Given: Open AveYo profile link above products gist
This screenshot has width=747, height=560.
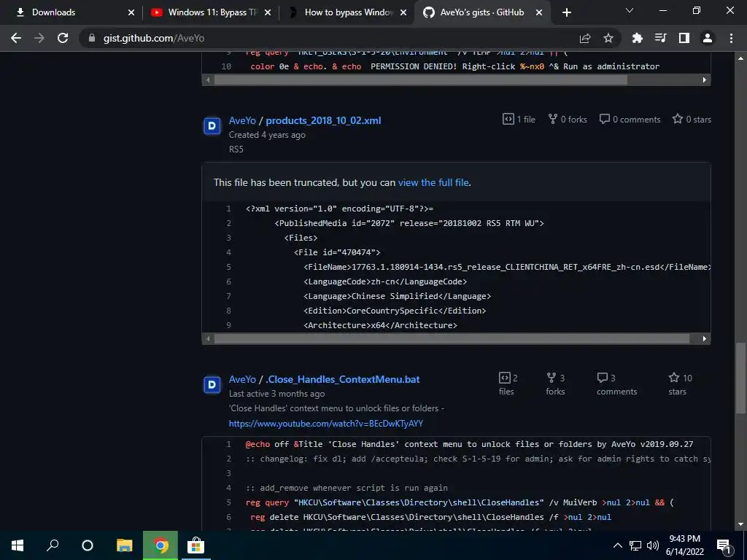Looking at the screenshot, I should [242, 120].
